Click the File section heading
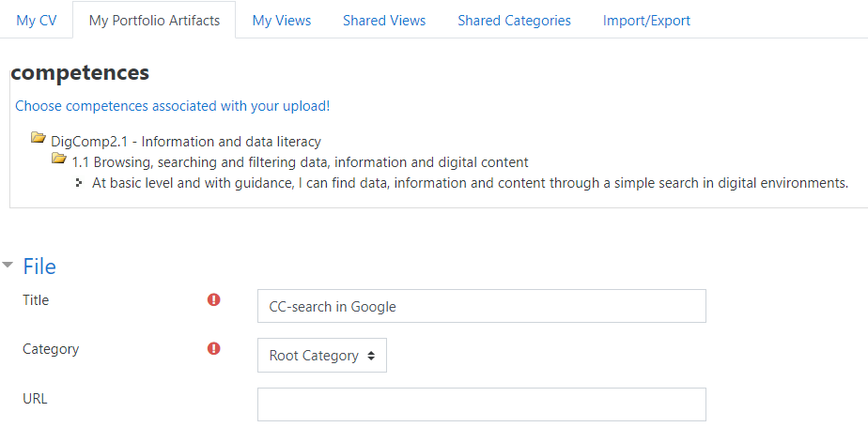 click(x=39, y=267)
